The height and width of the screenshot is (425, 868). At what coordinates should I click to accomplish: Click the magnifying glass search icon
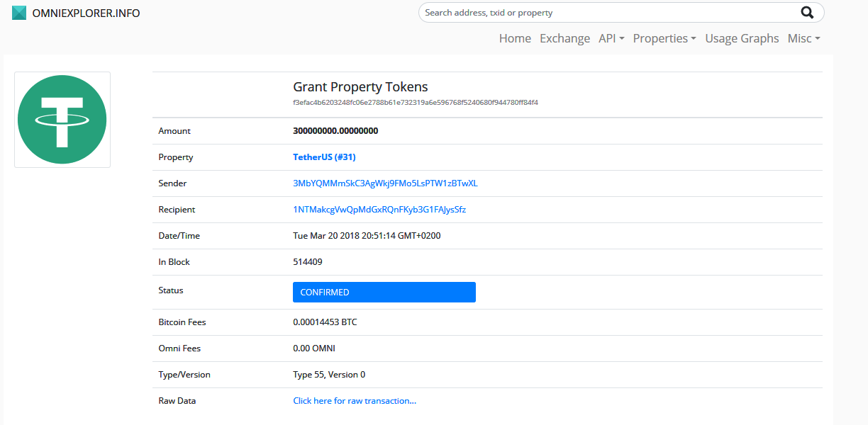point(807,12)
